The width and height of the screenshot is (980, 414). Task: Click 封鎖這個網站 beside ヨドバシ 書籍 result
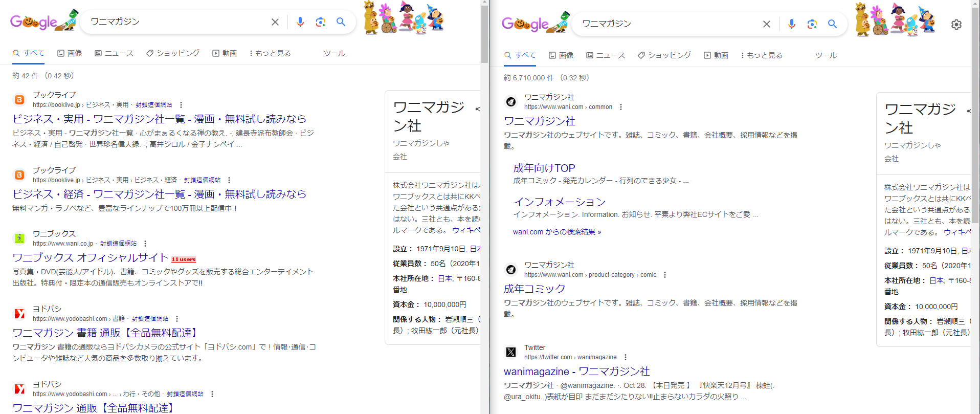tap(150, 319)
